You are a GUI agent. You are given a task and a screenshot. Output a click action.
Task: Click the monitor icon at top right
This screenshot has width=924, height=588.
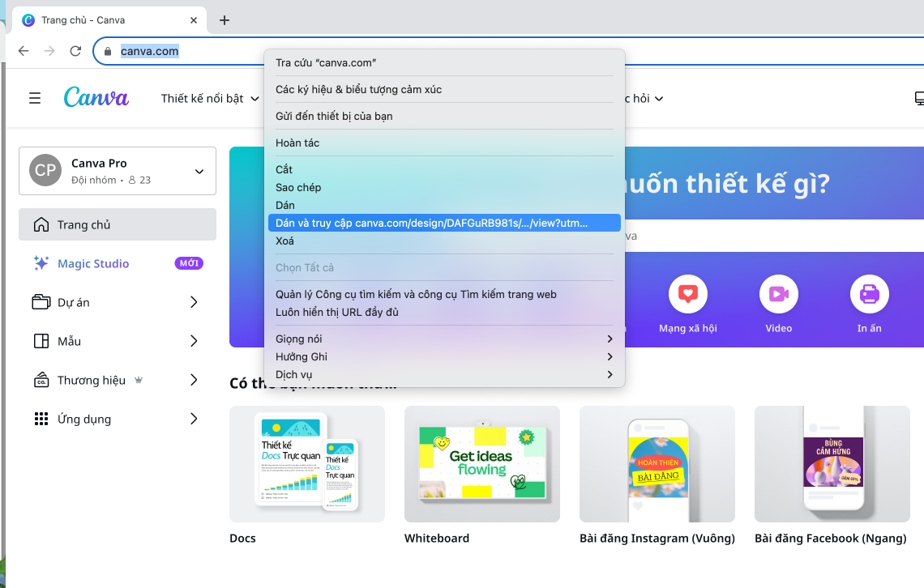point(918,98)
